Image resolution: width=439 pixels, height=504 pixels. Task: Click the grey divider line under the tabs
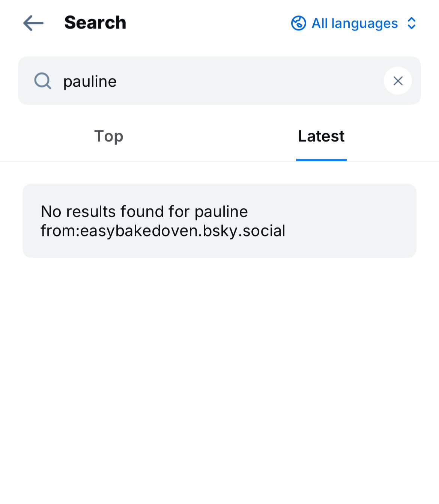click(150, 161)
